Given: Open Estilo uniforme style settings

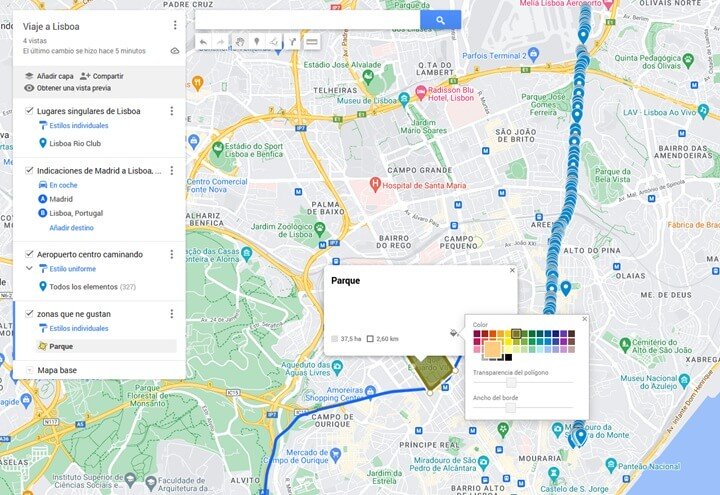Looking at the screenshot, I should pos(73,269).
